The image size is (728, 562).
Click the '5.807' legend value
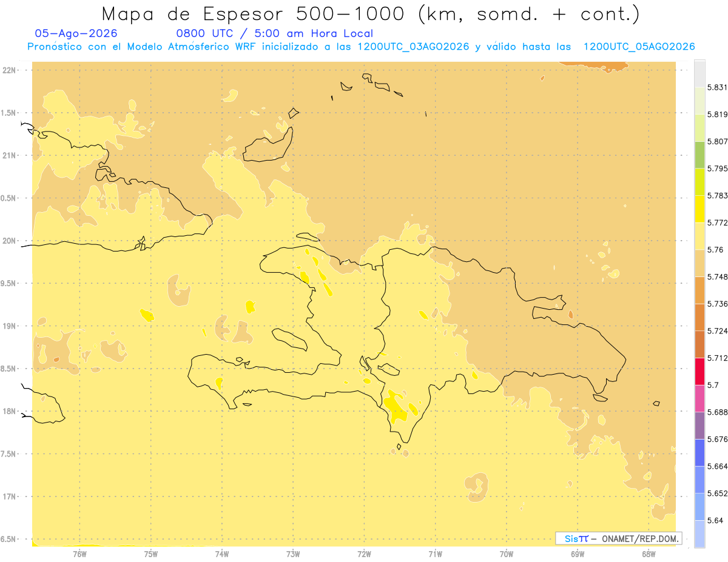coord(718,141)
